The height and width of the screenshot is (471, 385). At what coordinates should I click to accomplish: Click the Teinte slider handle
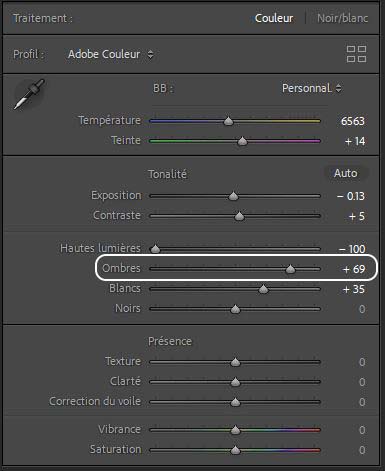click(x=242, y=141)
